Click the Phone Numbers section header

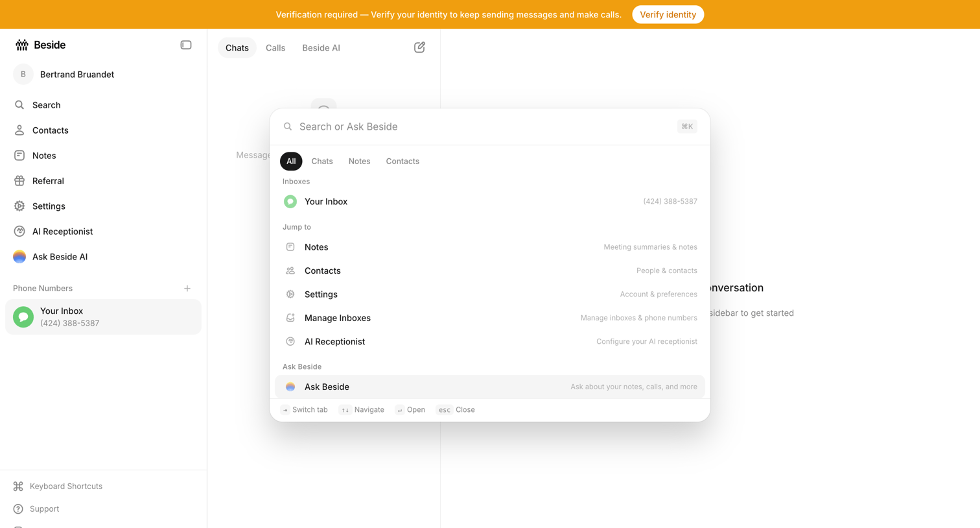(43, 289)
